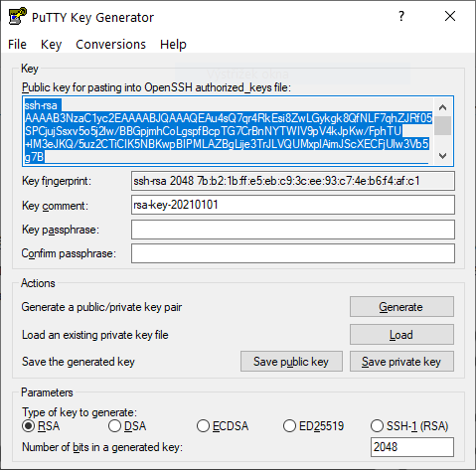Image resolution: width=476 pixels, height=470 pixels.
Task: Click 'Save the generated key' text
Action: (x=79, y=362)
